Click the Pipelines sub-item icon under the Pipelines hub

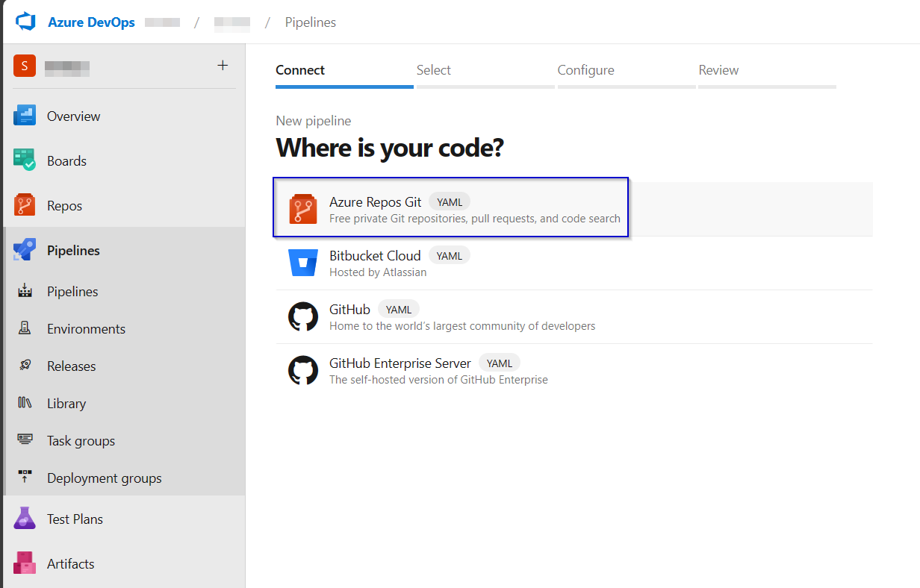tap(25, 291)
